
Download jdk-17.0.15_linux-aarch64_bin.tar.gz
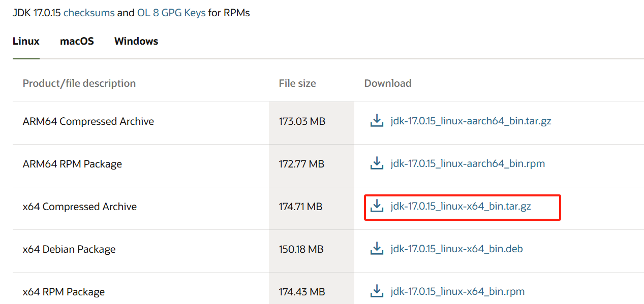[x=471, y=121]
